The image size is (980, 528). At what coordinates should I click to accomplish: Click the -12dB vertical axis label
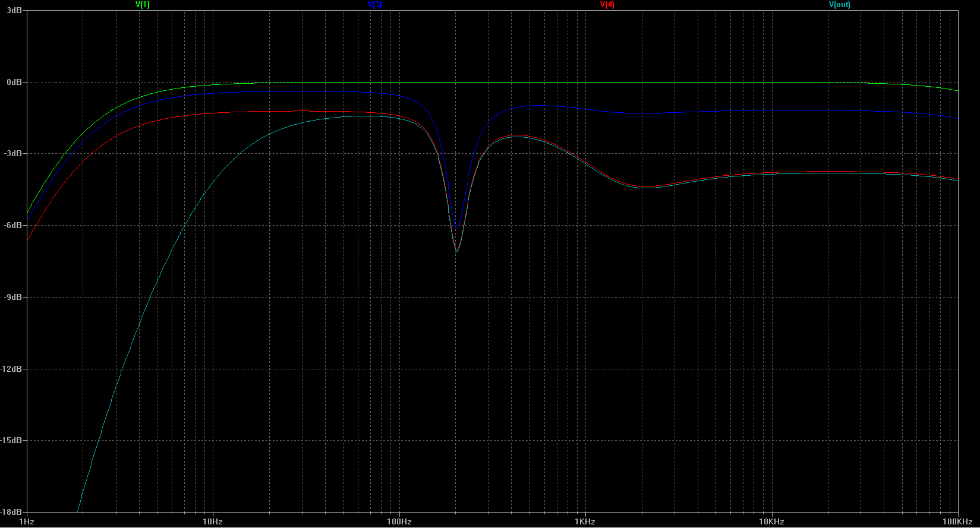12,369
